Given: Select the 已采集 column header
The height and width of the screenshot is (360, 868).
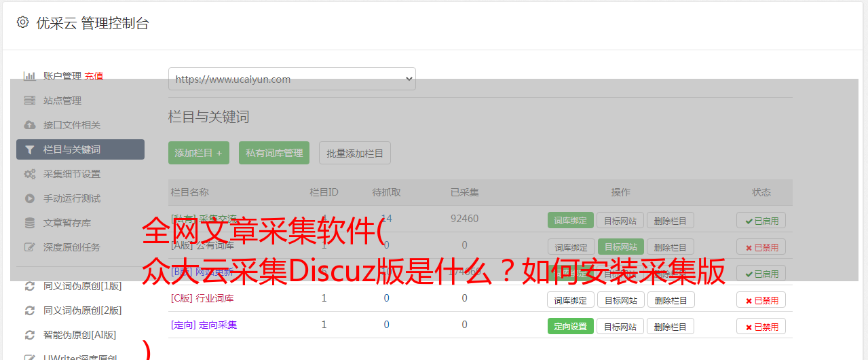Looking at the screenshot, I should (464, 192).
